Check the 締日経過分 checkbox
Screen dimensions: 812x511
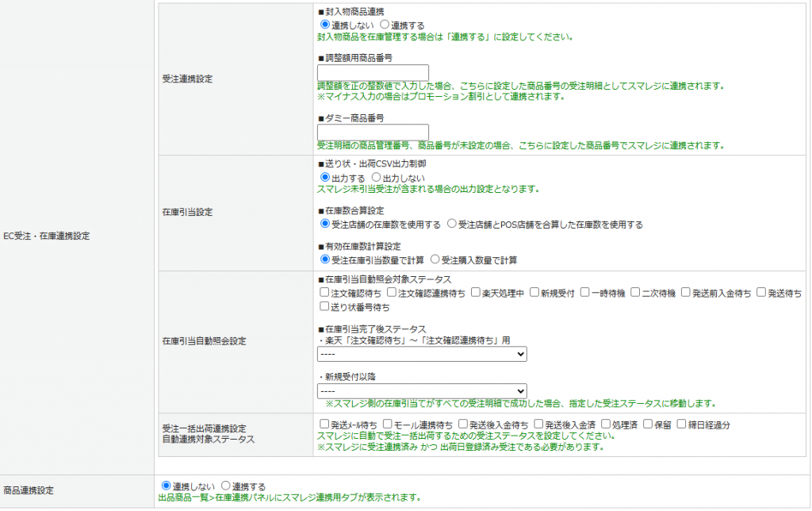681,424
